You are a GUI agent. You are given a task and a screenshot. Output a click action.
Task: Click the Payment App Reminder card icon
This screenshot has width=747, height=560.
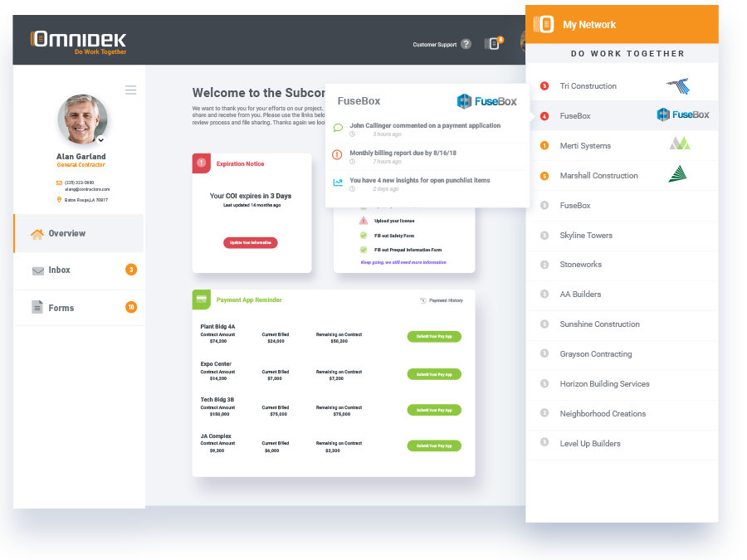pyautogui.click(x=202, y=299)
